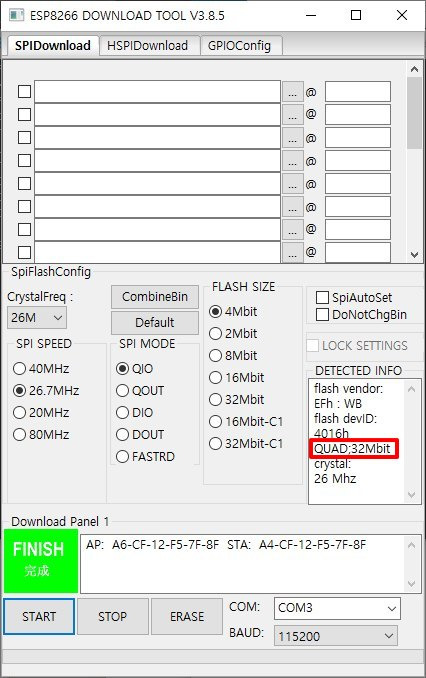Maximize the ESP8266 Download Tool window

pyautogui.click(x=356, y=15)
